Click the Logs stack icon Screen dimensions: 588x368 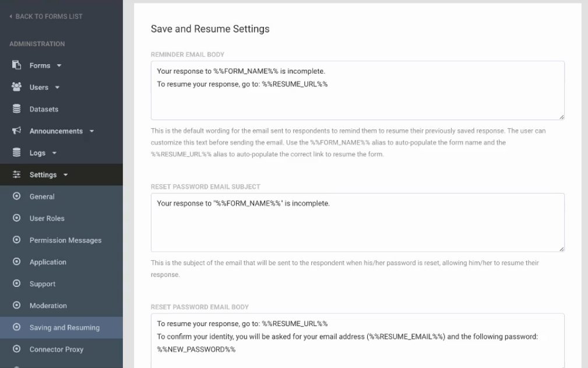point(16,152)
